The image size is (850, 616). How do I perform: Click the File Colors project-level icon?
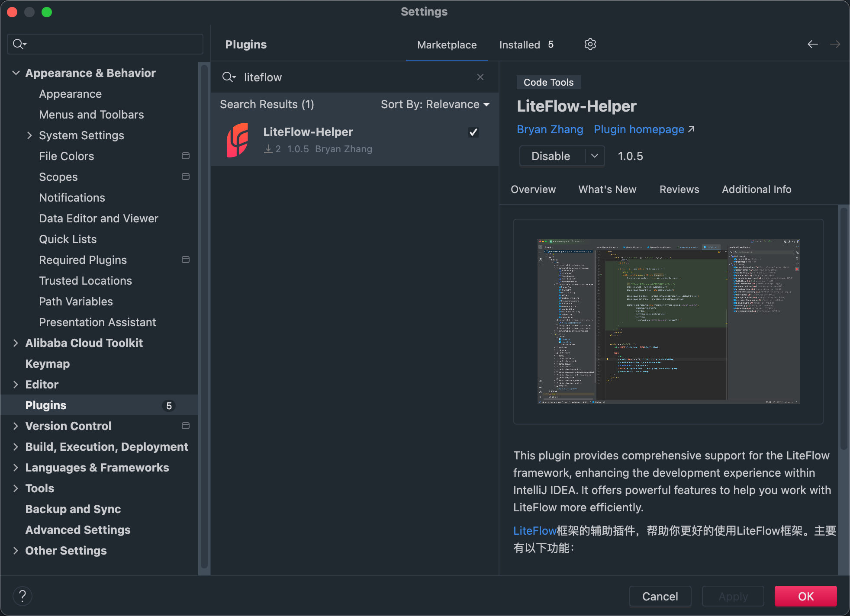pos(186,156)
